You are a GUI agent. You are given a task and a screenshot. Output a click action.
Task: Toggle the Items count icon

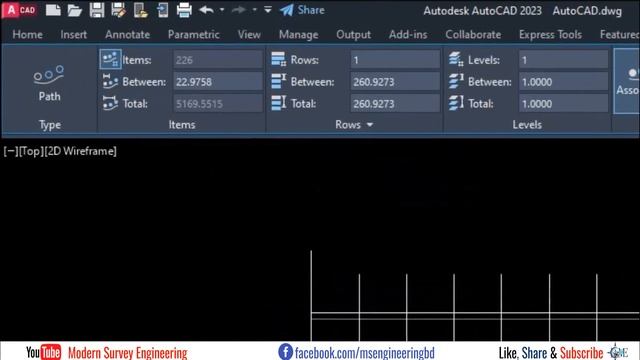pos(110,60)
